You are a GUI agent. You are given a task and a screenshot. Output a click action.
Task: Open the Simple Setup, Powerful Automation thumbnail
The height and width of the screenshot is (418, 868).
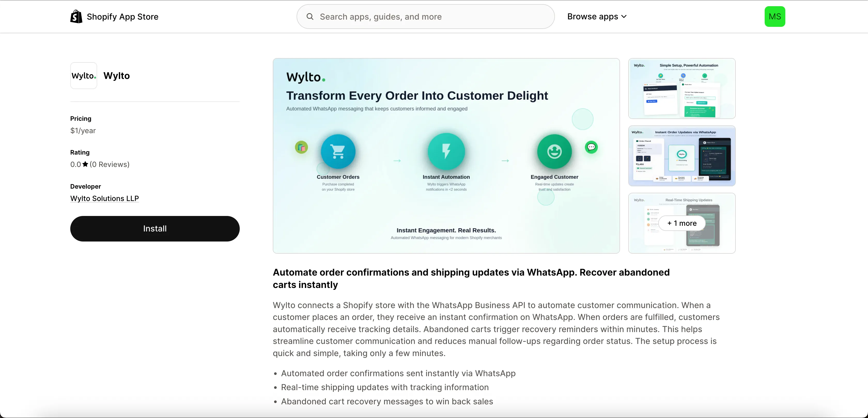point(682,89)
